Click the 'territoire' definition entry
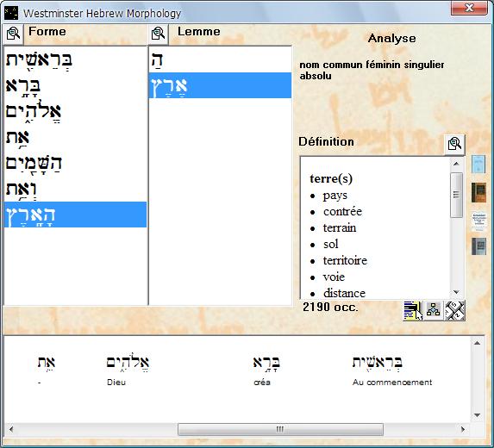Screen dimensions: 494x448 point(345,261)
